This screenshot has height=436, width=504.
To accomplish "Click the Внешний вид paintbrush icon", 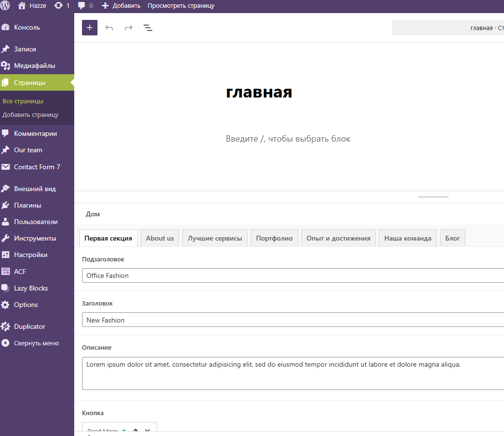I will pos(5,189).
